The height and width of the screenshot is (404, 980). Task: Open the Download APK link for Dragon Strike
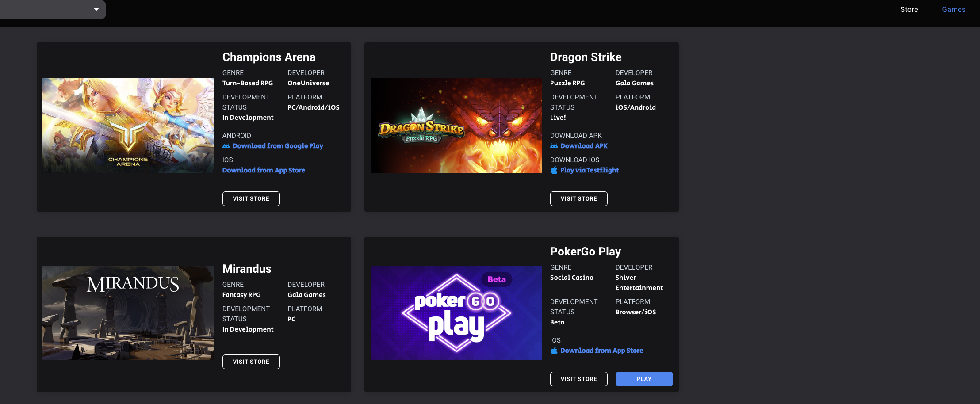[584, 146]
